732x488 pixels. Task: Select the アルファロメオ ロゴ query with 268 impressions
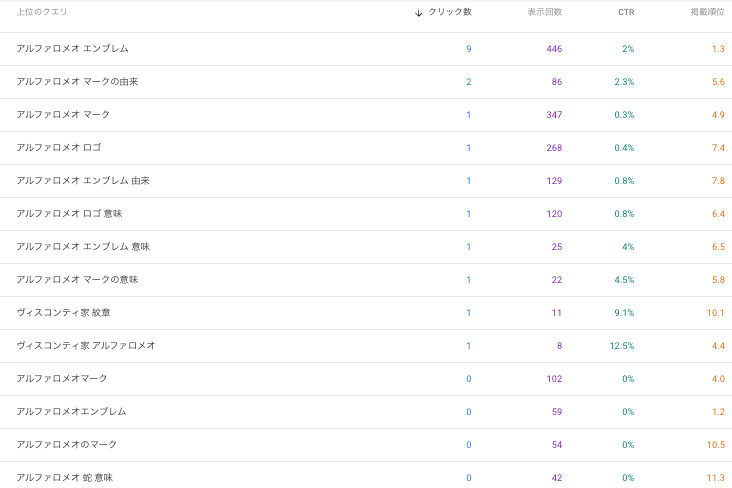(58, 148)
